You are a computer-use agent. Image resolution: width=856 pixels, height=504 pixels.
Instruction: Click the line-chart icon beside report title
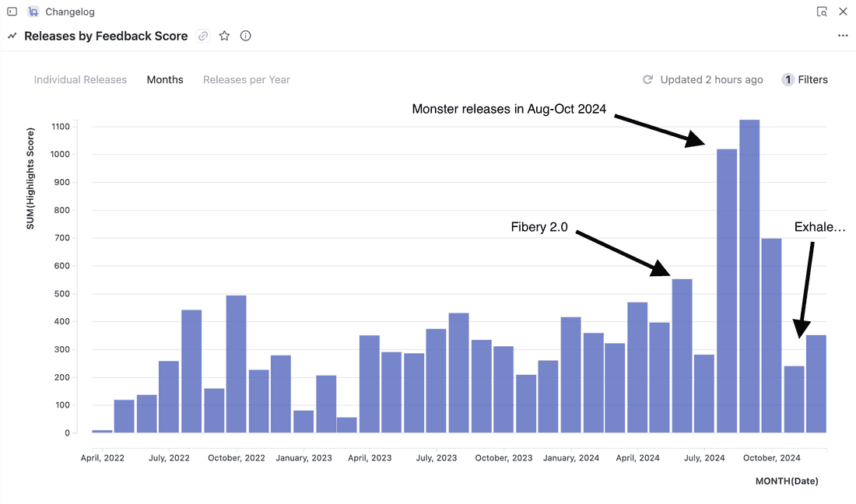(x=12, y=36)
